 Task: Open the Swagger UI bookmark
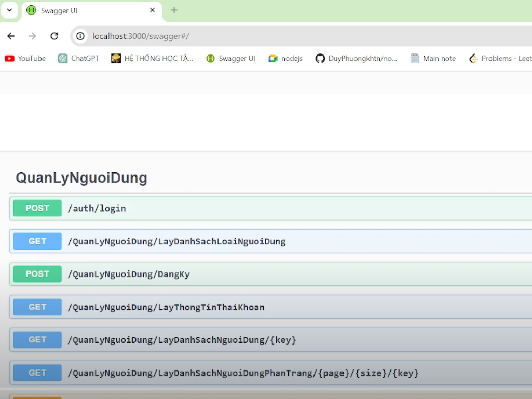click(231, 59)
